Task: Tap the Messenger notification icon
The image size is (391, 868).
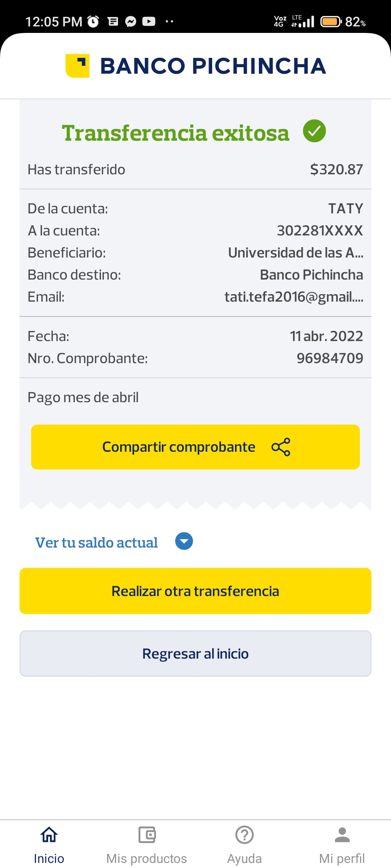Action: click(131, 22)
